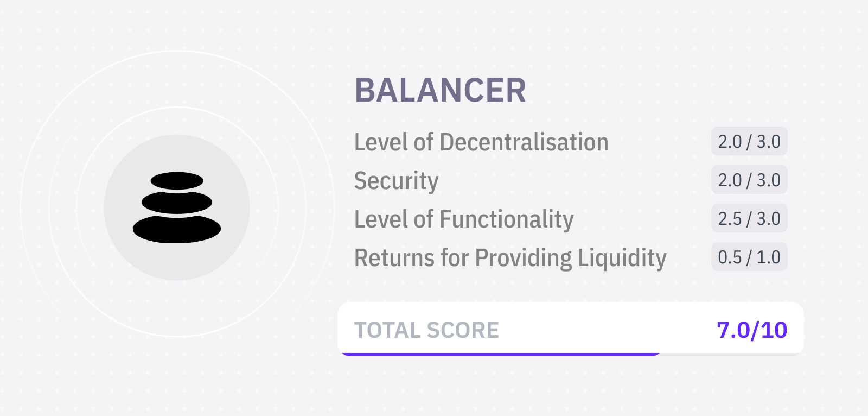Image resolution: width=868 pixels, height=416 pixels.
Task: Click the Functionality 2.5 / 3.0 score badge
Action: (749, 219)
